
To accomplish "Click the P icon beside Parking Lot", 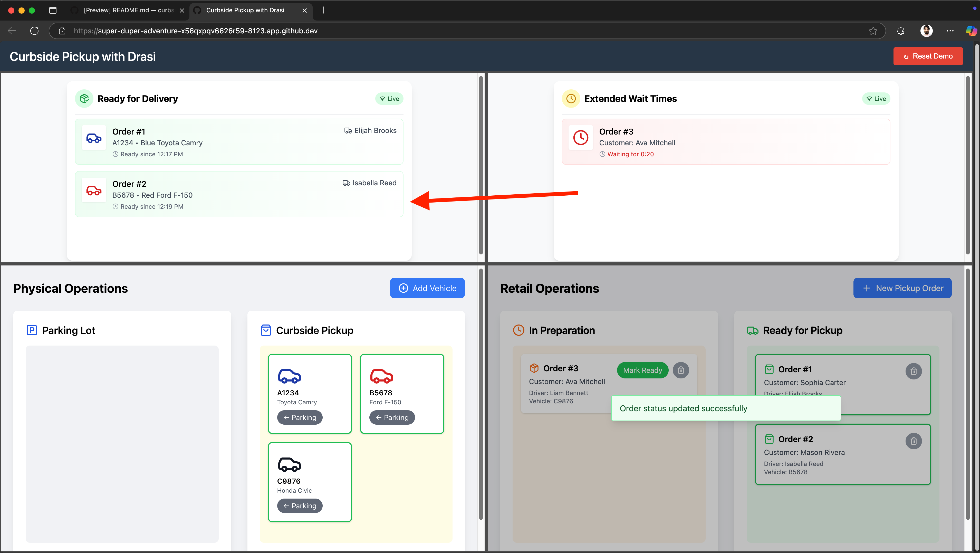I will click(x=32, y=330).
